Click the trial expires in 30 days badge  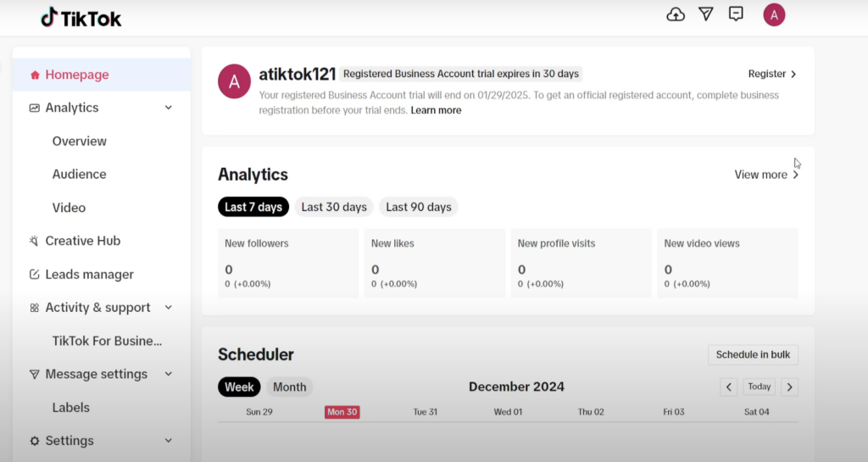(461, 74)
